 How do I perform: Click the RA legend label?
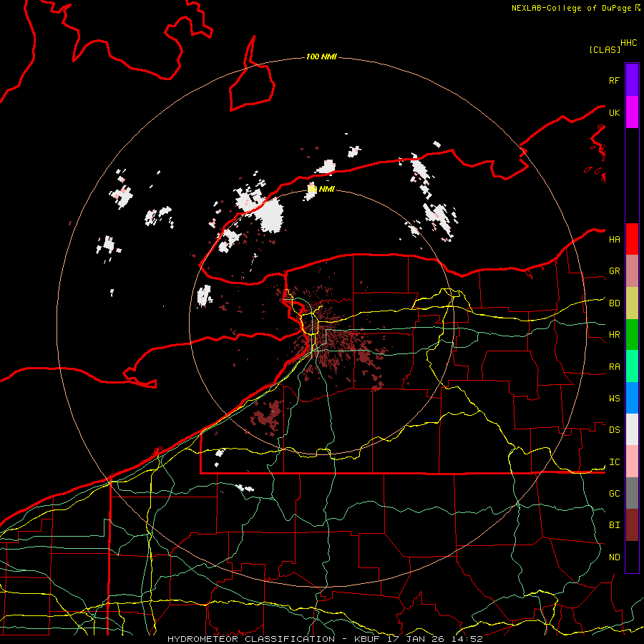click(614, 367)
